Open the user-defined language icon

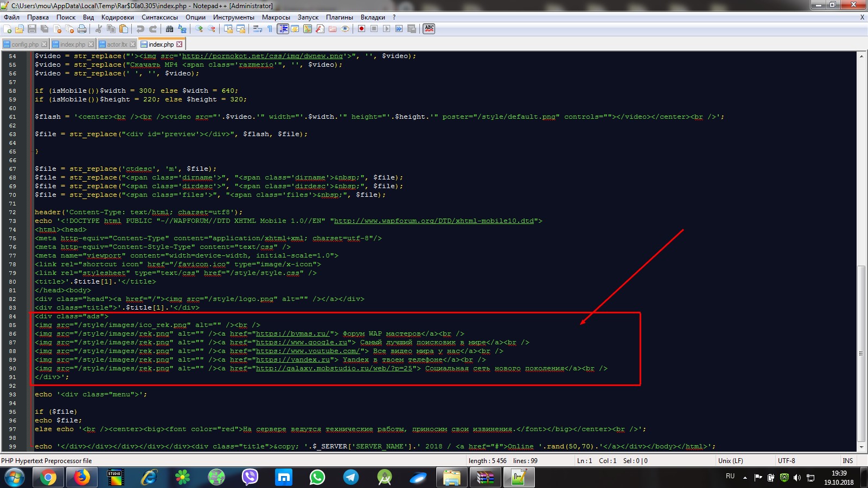pos(295,29)
